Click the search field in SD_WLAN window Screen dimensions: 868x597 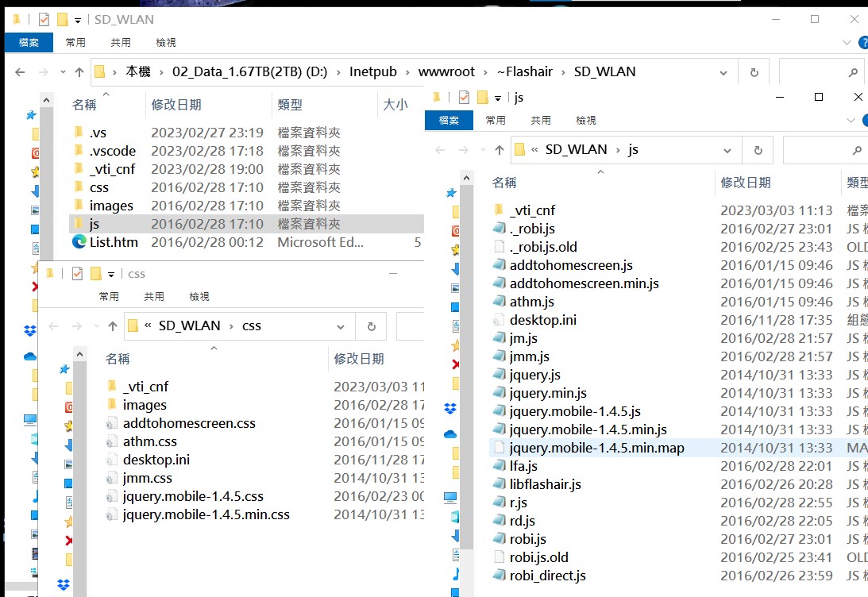click(822, 72)
